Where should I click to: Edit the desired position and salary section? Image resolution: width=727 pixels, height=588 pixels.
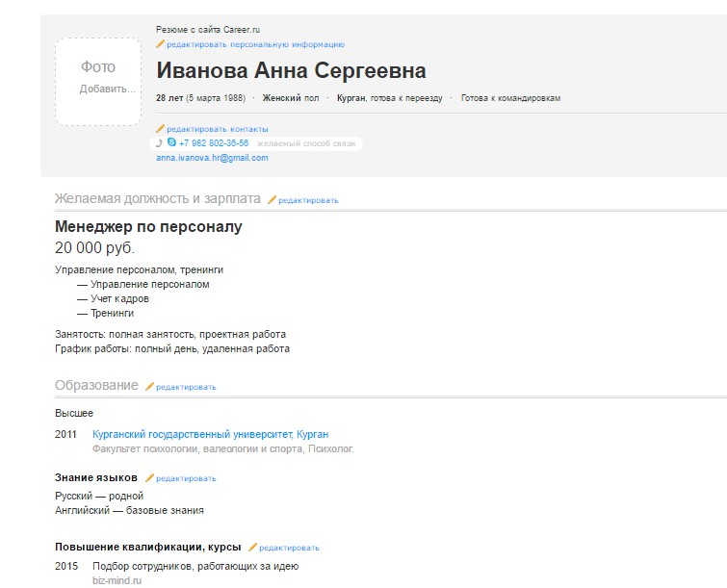pos(308,200)
